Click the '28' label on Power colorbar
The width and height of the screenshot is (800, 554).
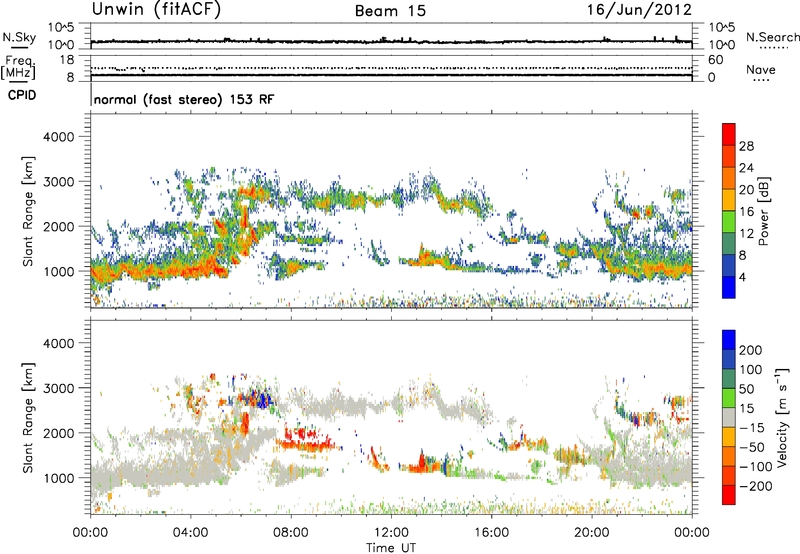click(x=746, y=146)
